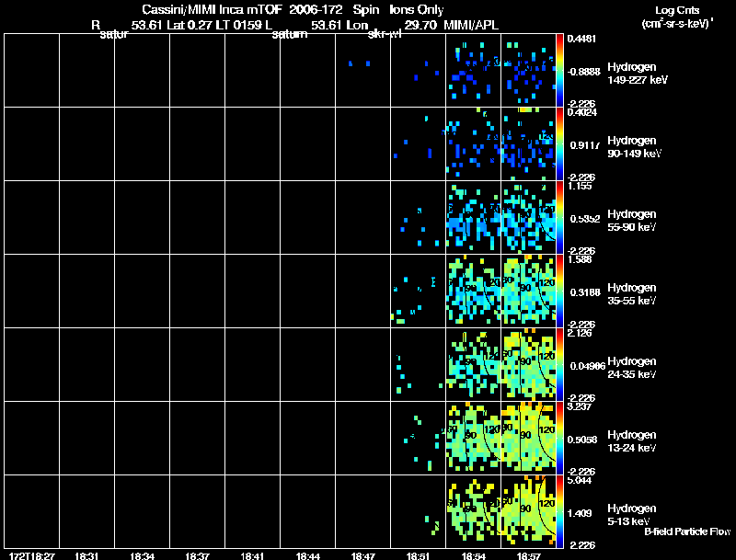Click the 18:57 image panel in the 24-35 keV row
Image resolution: width=736 pixels, height=560 pixels.
528,364
